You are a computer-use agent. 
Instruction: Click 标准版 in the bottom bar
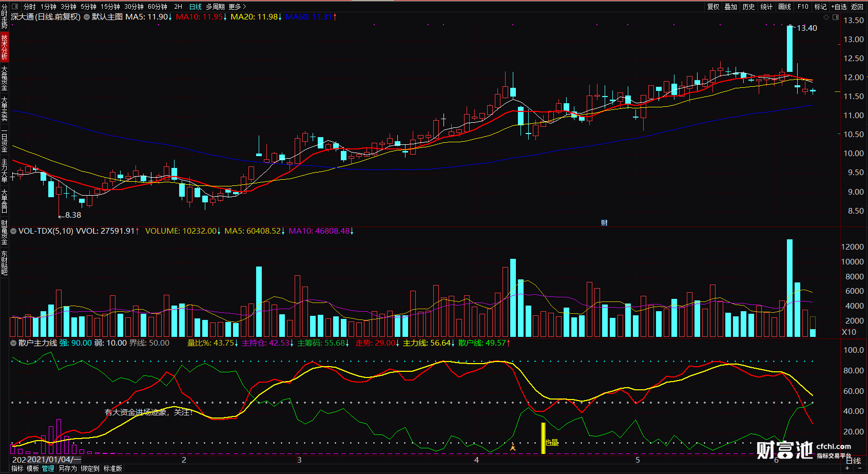coord(113,468)
